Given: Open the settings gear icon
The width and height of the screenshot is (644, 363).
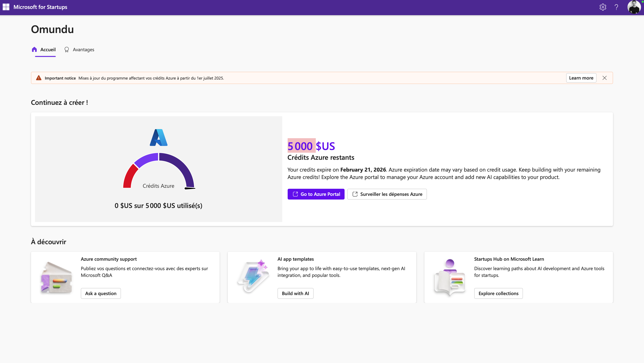Looking at the screenshot, I should click(603, 7).
